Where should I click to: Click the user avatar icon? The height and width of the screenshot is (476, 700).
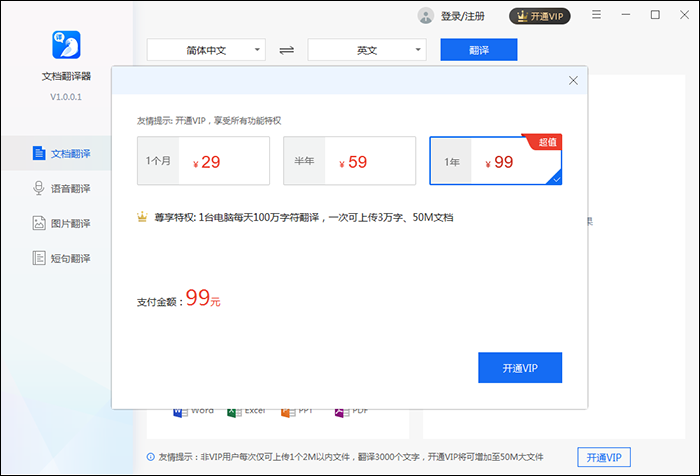(426, 16)
